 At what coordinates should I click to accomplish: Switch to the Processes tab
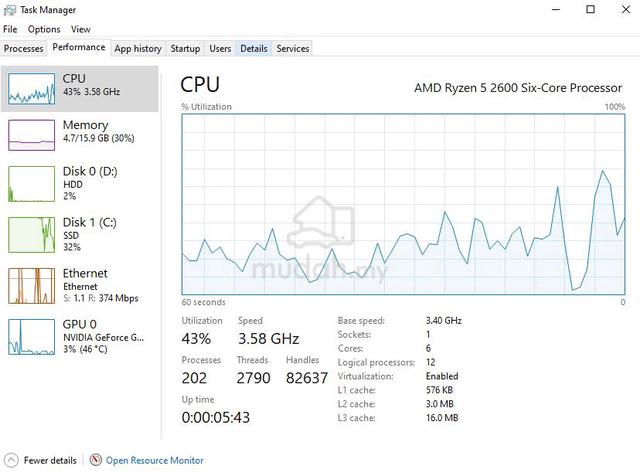(x=24, y=49)
